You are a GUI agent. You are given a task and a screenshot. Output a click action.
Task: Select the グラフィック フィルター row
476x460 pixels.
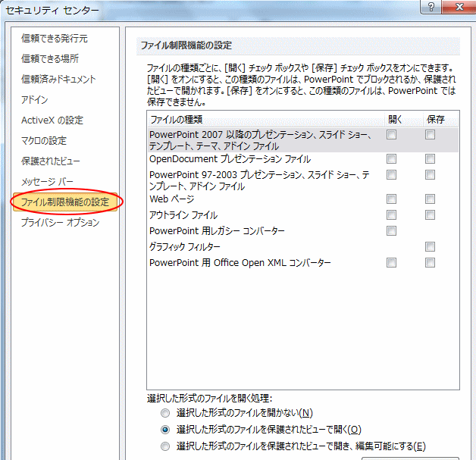pyautogui.click(x=303, y=247)
